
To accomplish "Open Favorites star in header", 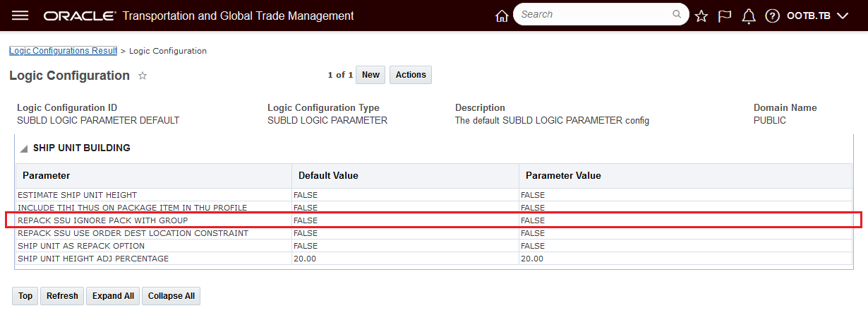I will [x=701, y=16].
